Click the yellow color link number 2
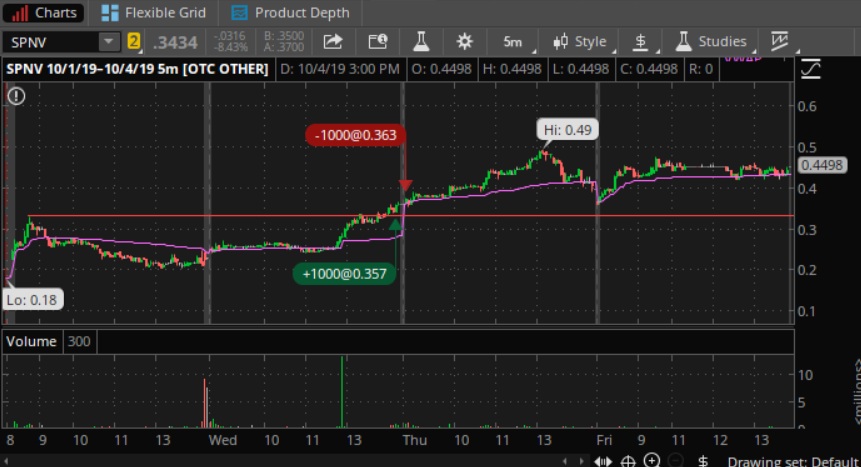 point(133,41)
